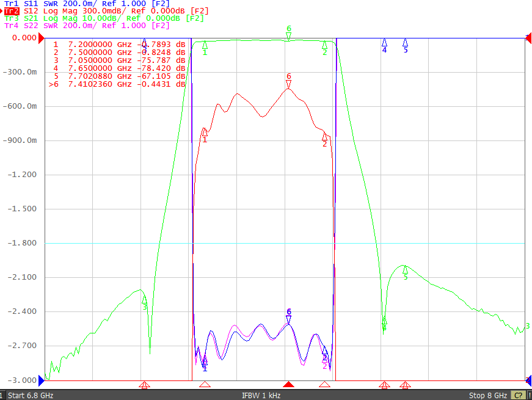The image size is (532, 400).
Task: Select marker 6 row in marker table
Action: tap(117, 84)
